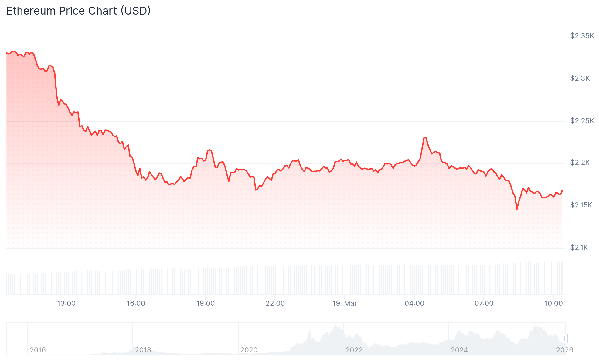Select the 10:00 time axis label
The width and height of the screenshot is (599, 364).
click(553, 303)
